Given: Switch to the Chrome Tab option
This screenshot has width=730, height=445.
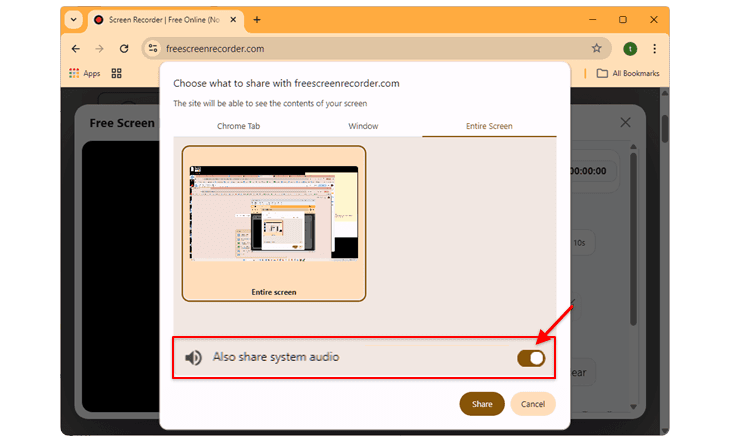Looking at the screenshot, I should [238, 126].
